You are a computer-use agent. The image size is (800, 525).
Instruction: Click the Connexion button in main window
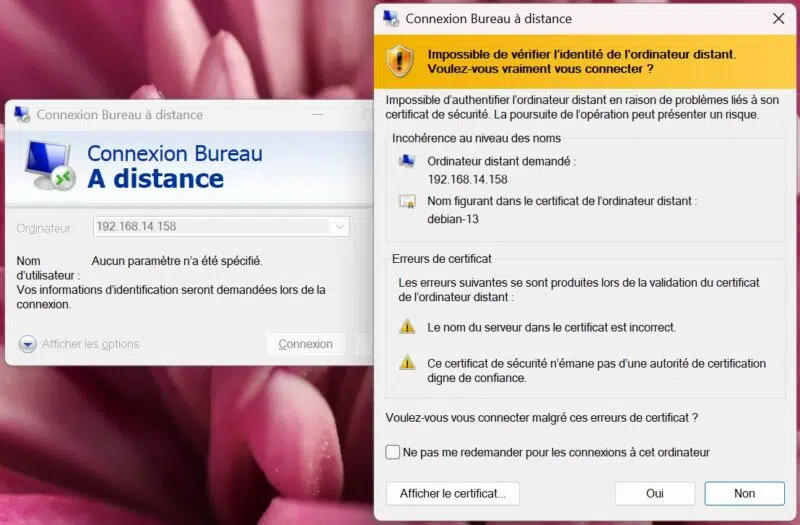point(306,344)
